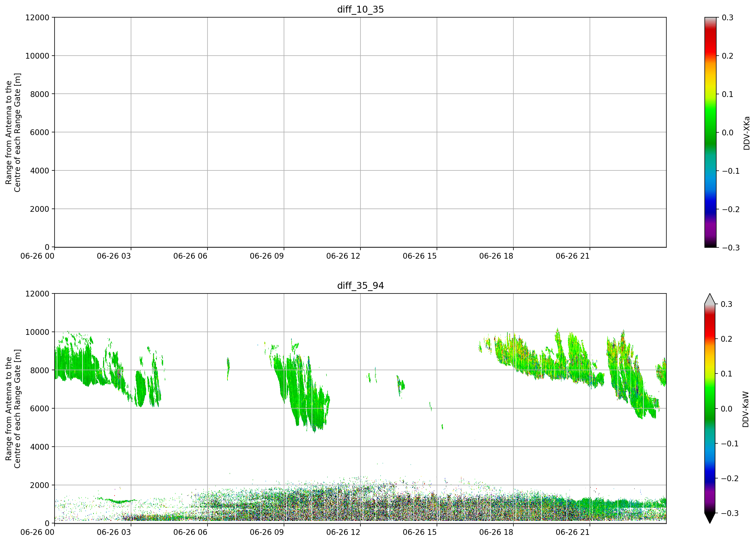
Task: Click the "8000" y-tick of diff_35_94 plot
Action: pyautogui.click(x=40, y=370)
